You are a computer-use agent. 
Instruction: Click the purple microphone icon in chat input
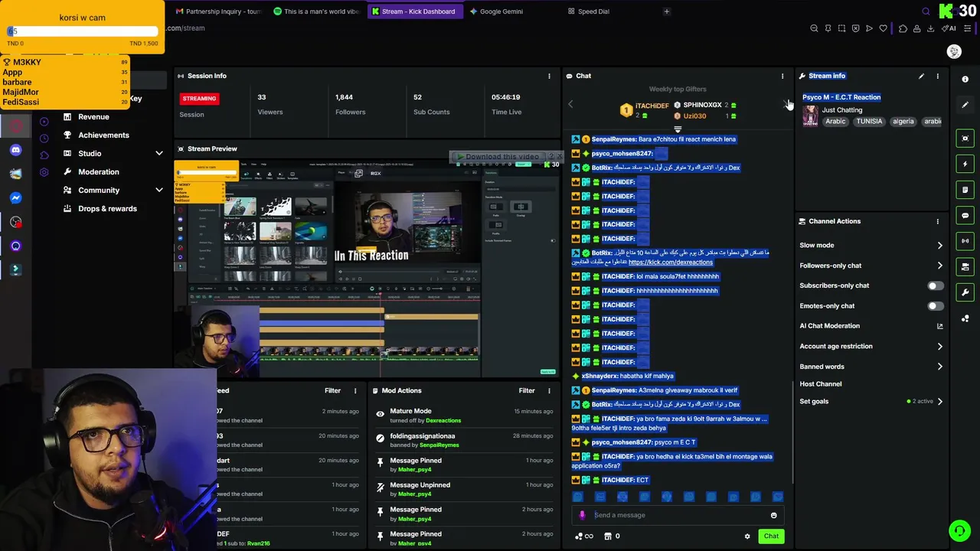[x=582, y=515]
